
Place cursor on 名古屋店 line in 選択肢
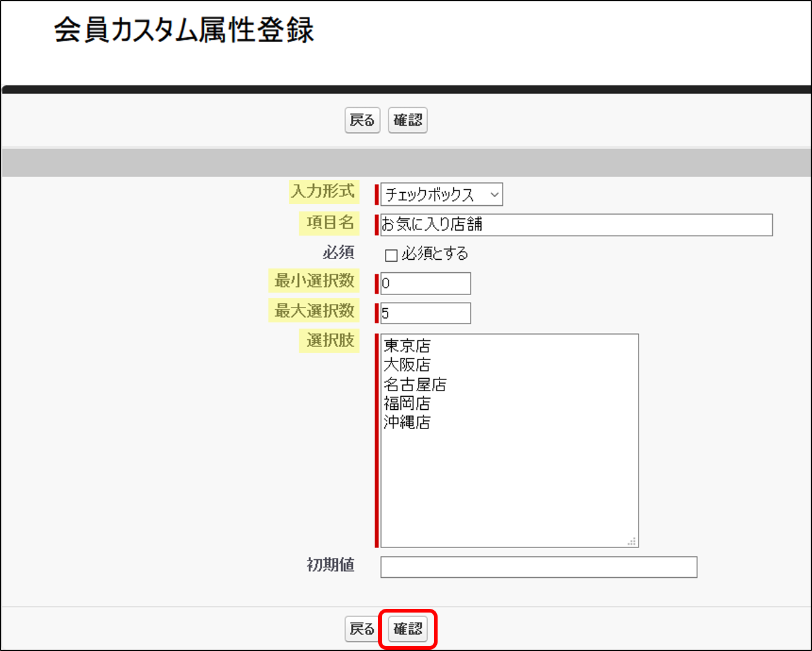tap(415, 384)
